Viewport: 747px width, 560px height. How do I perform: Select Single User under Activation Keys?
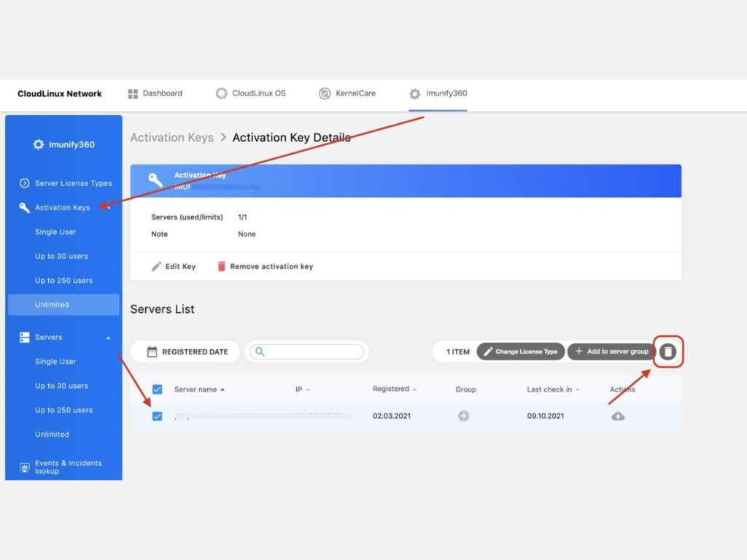click(55, 232)
